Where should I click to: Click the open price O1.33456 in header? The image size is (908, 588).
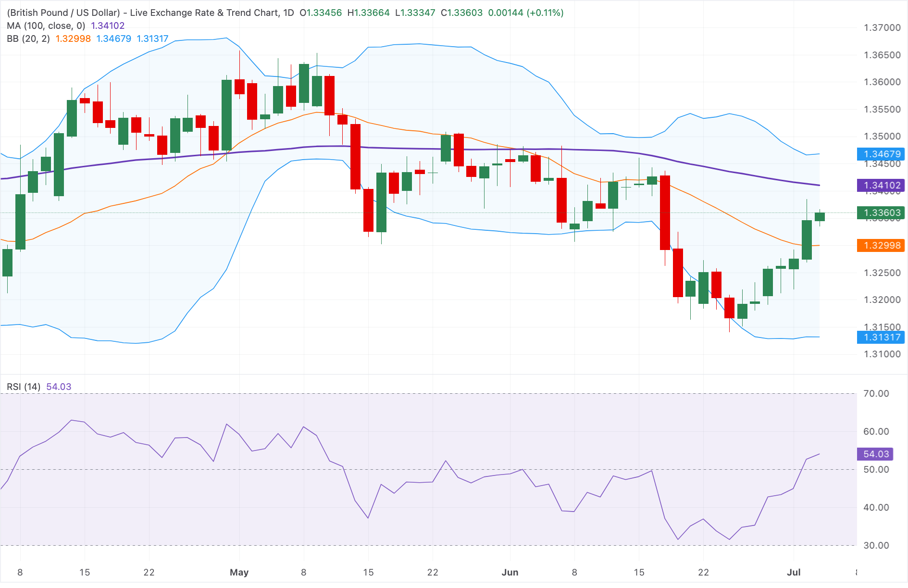[321, 13]
